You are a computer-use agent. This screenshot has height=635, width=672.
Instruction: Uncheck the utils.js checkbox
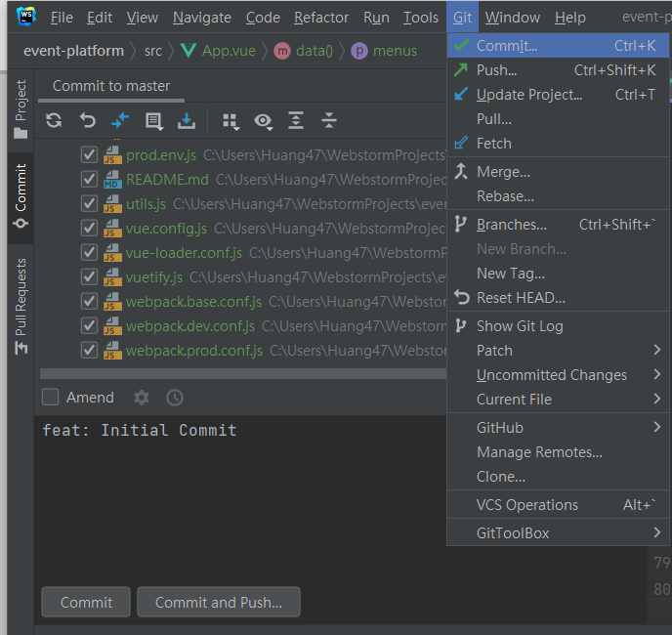pos(89,203)
